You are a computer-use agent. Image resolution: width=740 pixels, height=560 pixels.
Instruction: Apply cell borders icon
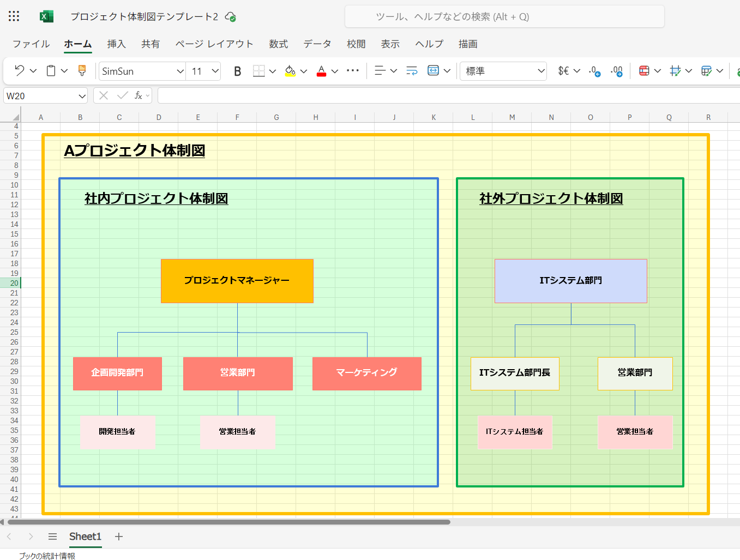coord(259,71)
